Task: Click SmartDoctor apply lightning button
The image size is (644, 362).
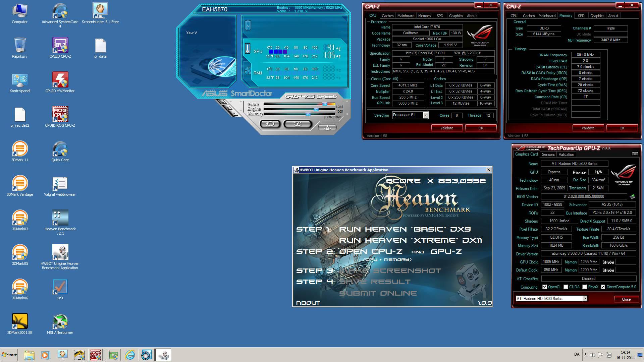Action: (298, 124)
